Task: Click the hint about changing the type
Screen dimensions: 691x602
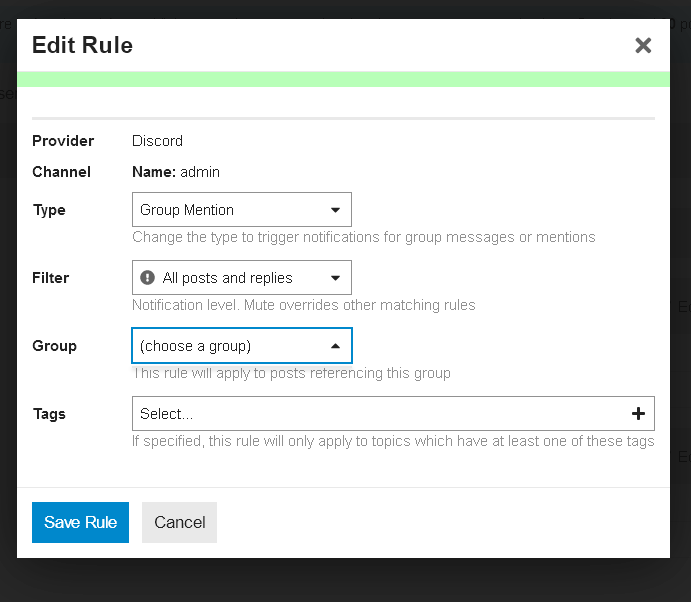Action: click(364, 237)
